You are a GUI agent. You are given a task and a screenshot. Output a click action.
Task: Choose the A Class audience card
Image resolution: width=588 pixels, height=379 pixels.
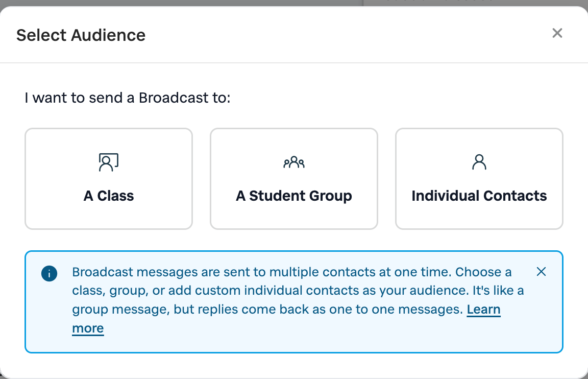[109, 179]
